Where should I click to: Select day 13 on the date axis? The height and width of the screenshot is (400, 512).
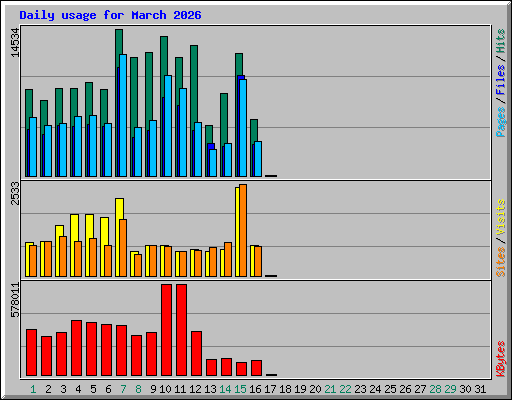click(210, 389)
